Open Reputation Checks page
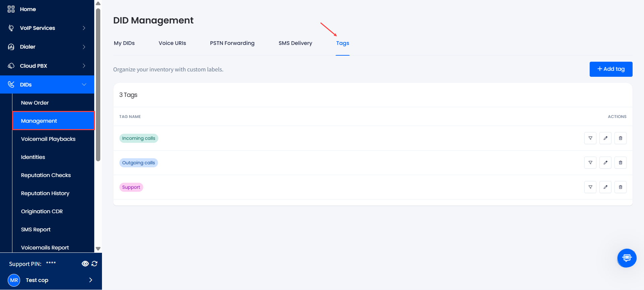This screenshot has width=644, height=290. click(x=46, y=175)
